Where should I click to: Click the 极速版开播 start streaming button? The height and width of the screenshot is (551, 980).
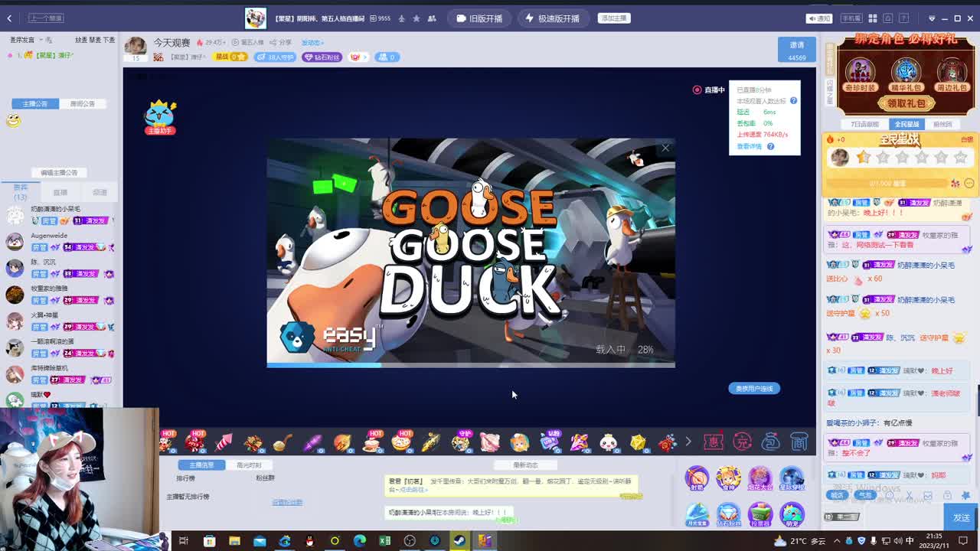[x=552, y=18]
